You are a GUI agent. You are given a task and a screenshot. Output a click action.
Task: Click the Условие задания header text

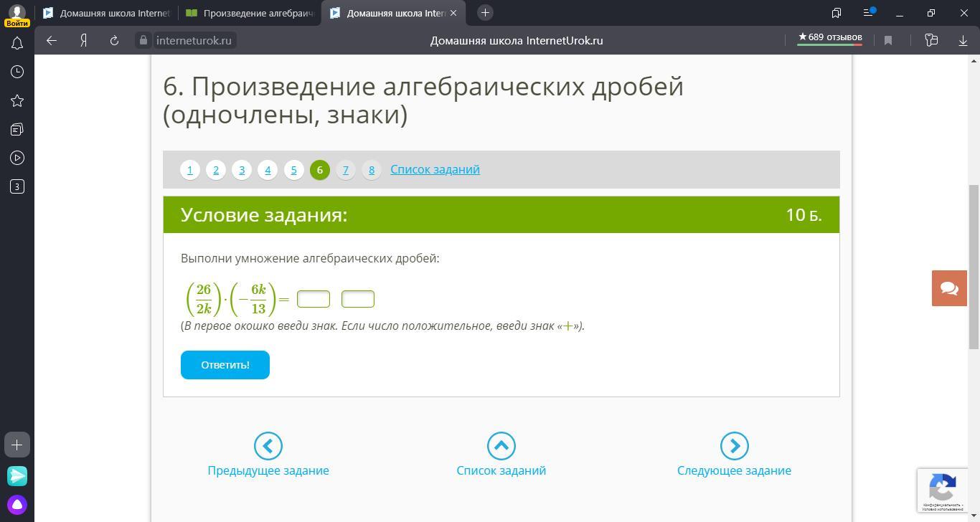(264, 215)
